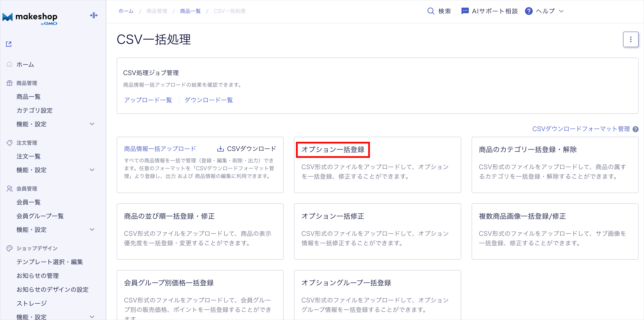The image size is (644, 320).
Task: Click the external link shop icon
Action: [9, 44]
